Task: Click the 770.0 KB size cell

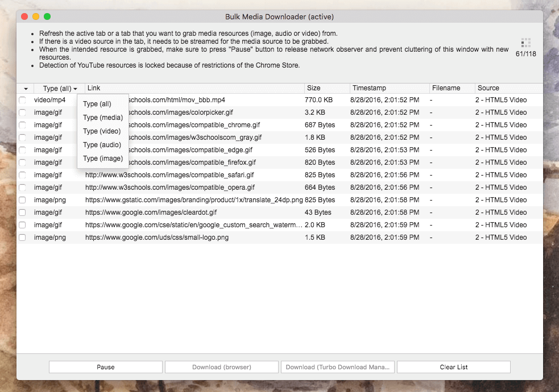Action: pos(318,100)
